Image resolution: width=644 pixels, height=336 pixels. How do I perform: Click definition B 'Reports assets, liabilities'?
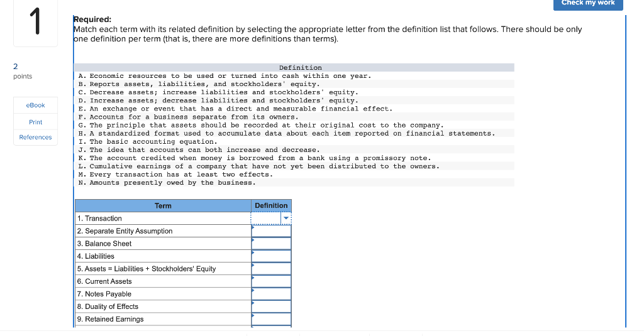click(199, 84)
